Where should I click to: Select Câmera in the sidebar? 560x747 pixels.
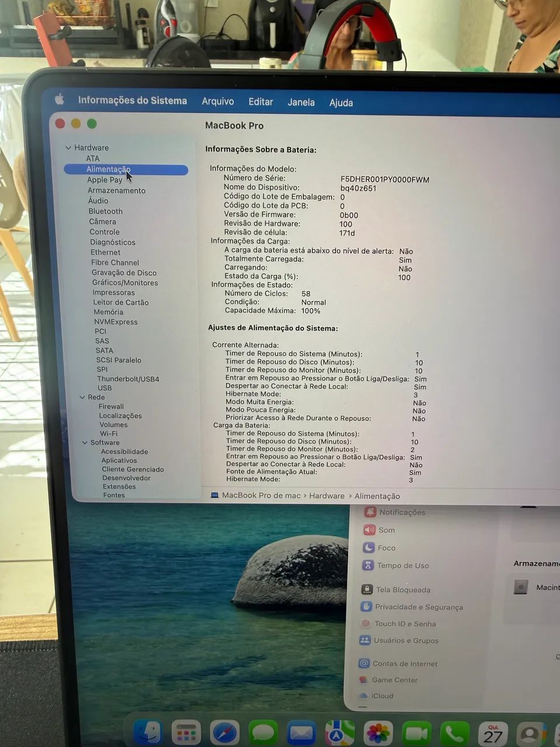tap(103, 222)
